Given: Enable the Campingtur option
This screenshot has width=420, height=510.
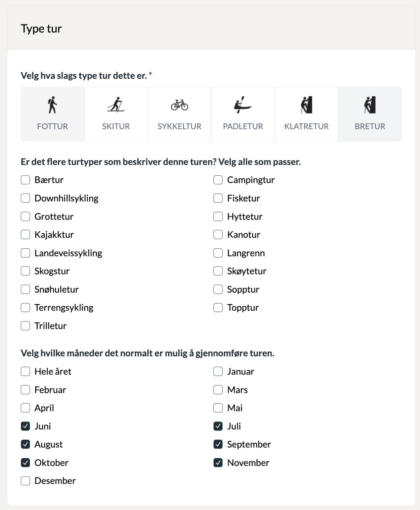Looking at the screenshot, I should tap(218, 180).
